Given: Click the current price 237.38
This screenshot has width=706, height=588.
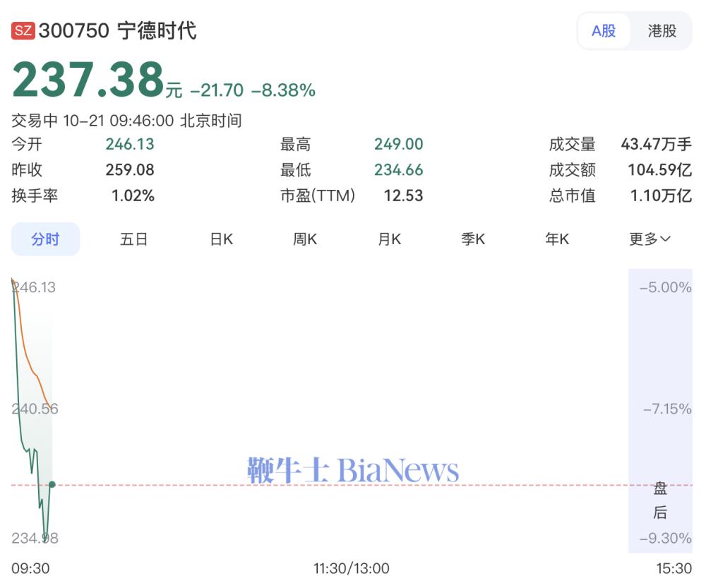Looking at the screenshot, I should [88, 80].
